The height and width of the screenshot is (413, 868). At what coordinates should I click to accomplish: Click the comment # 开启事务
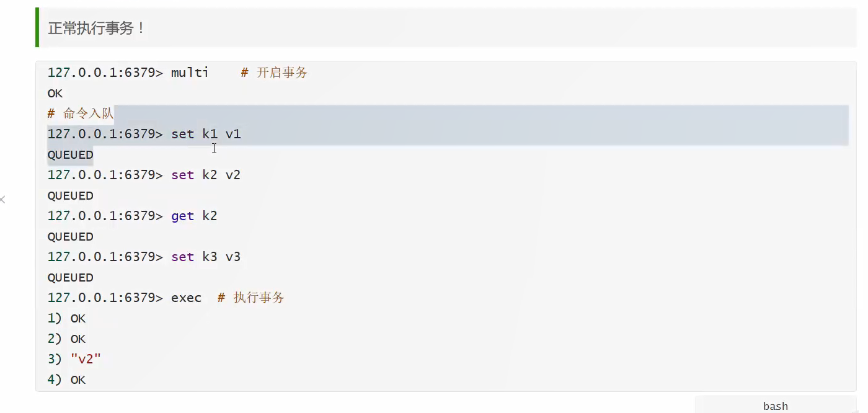[274, 73]
